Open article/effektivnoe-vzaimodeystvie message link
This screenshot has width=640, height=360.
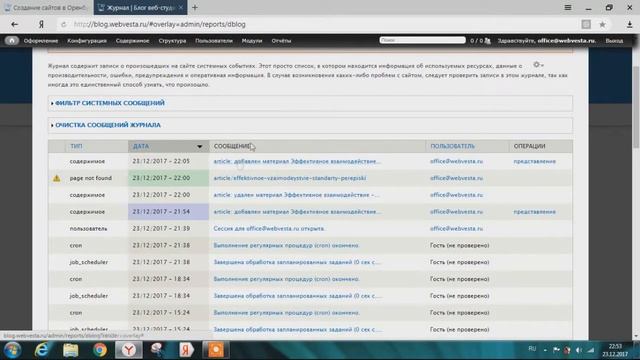click(x=290, y=178)
